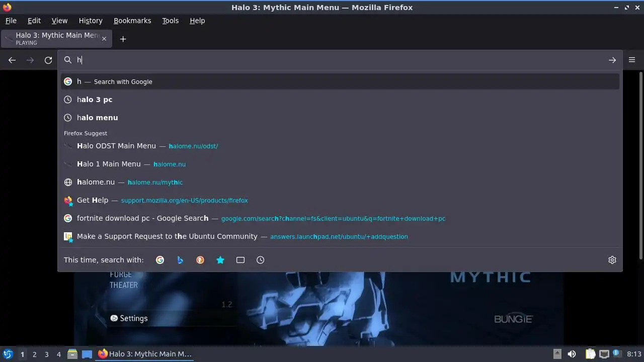Search this time in Bookmarks star
644x362 pixels.
point(220,260)
